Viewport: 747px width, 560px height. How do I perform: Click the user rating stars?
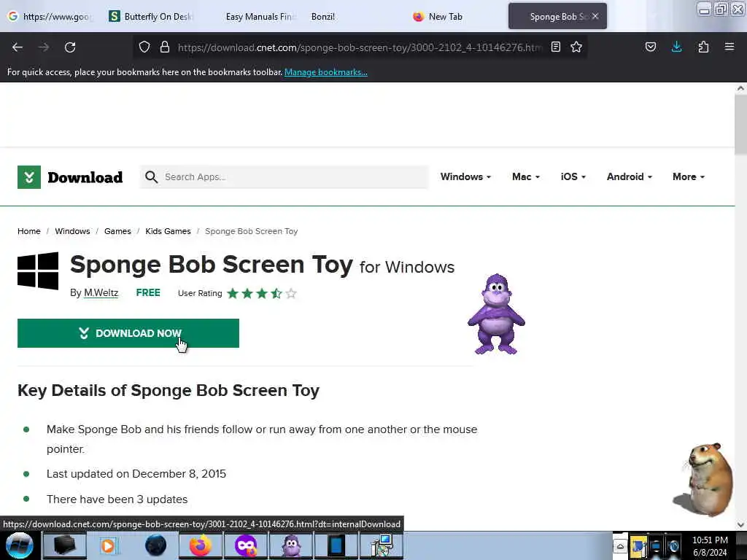click(262, 293)
